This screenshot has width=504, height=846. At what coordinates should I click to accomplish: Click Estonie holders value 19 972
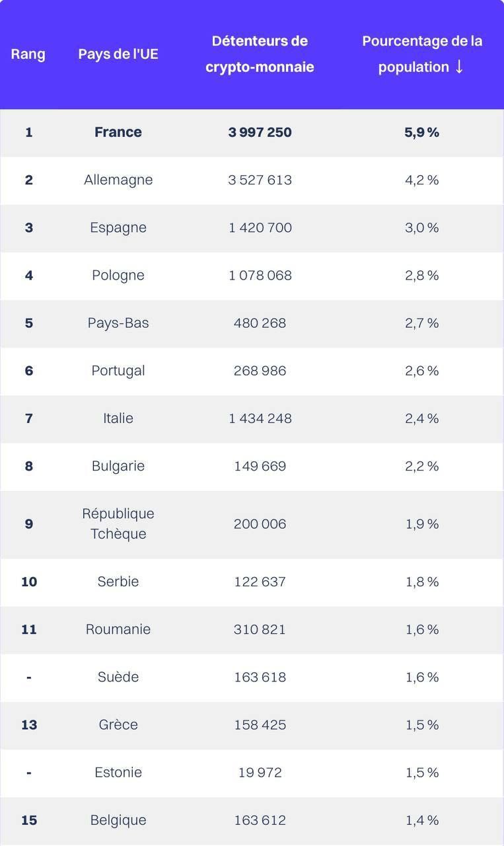pyautogui.click(x=260, y=772)
